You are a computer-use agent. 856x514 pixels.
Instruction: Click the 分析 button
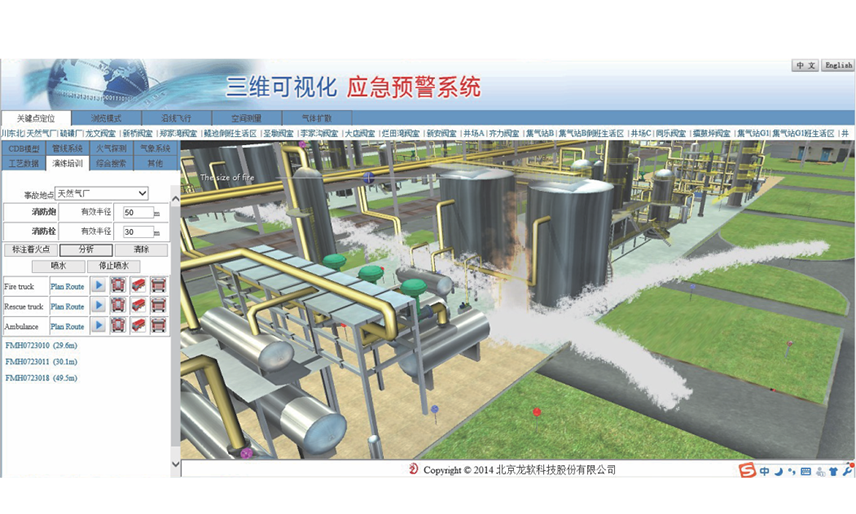click(85, 249)
